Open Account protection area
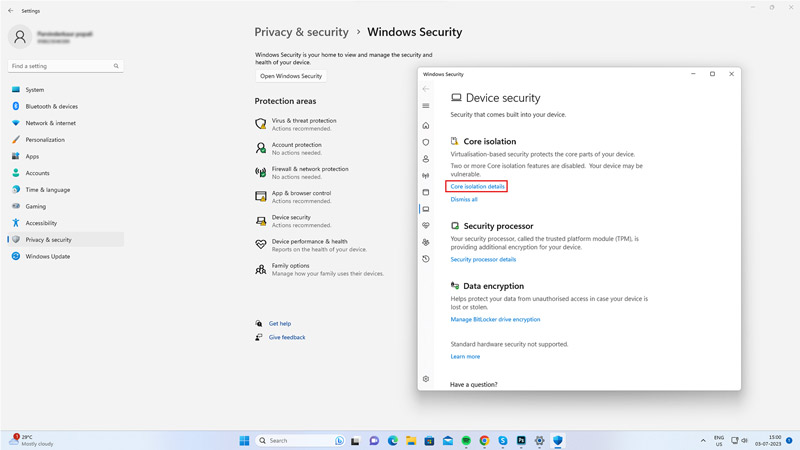 click(x=289, y=148)
